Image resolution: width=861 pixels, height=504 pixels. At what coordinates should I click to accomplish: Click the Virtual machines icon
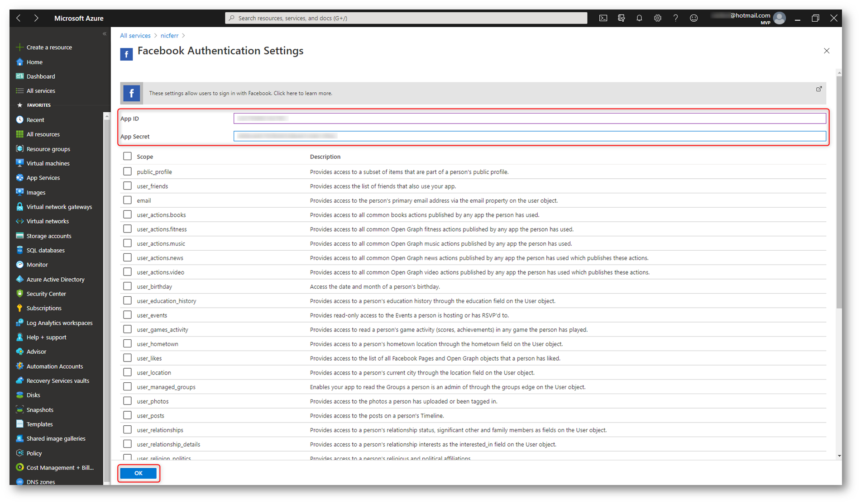(19, 163)
